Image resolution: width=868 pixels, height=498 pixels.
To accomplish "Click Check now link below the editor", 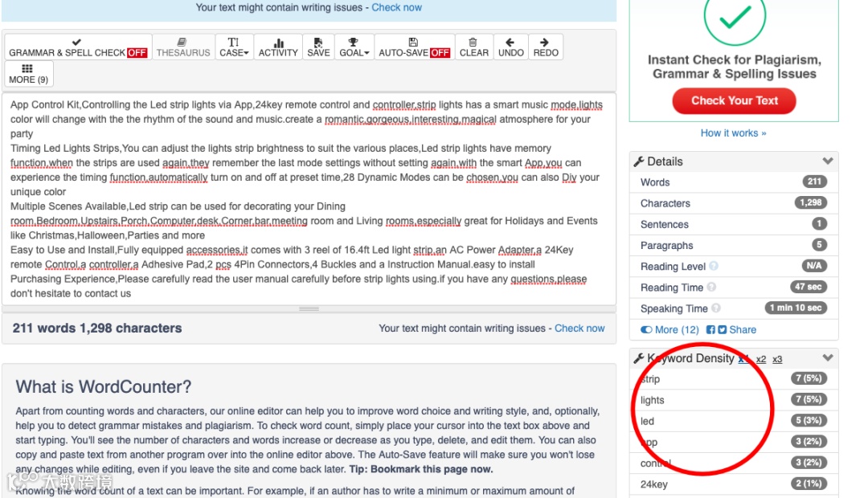I will 579,329.
